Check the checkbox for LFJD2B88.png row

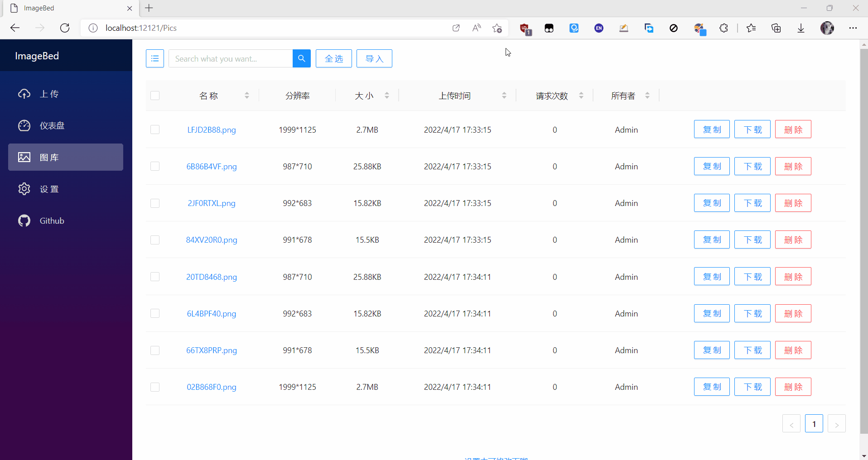coord(154,129)
